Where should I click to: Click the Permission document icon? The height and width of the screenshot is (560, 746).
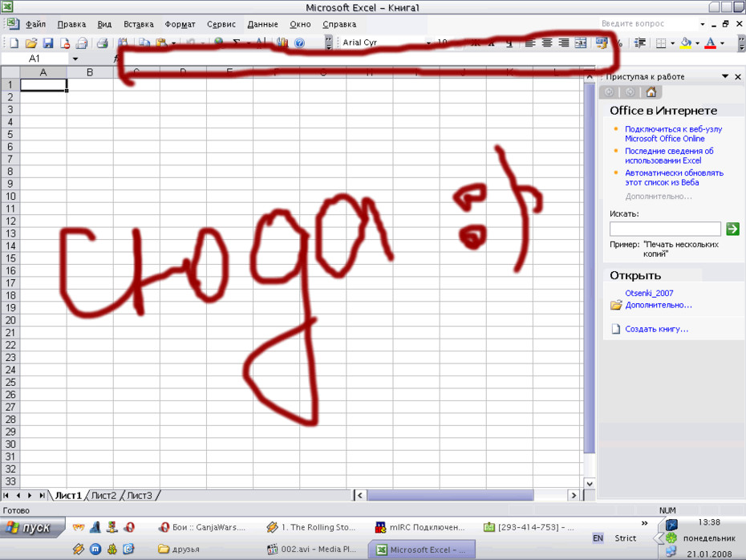coord(65,43)
